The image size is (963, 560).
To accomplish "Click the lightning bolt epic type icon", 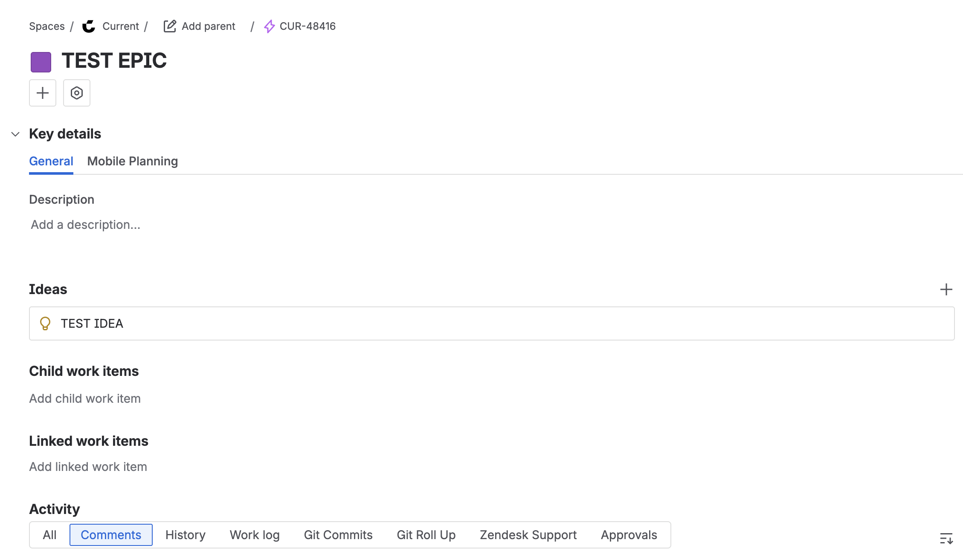I will click(270, 26).
